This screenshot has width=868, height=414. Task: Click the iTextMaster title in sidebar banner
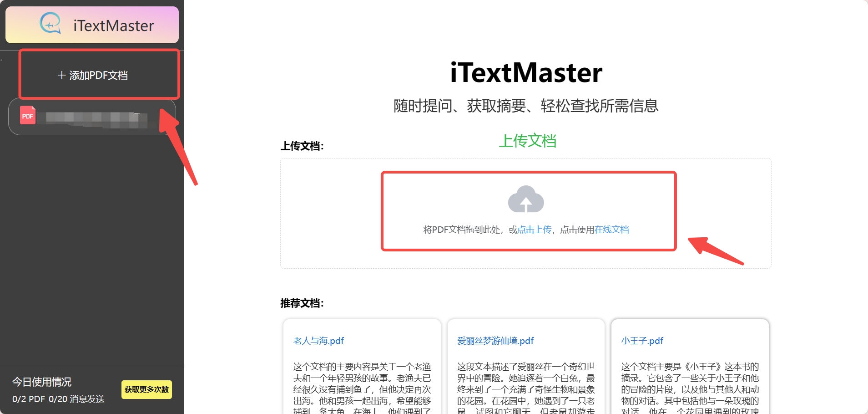[x=114, y=26]
